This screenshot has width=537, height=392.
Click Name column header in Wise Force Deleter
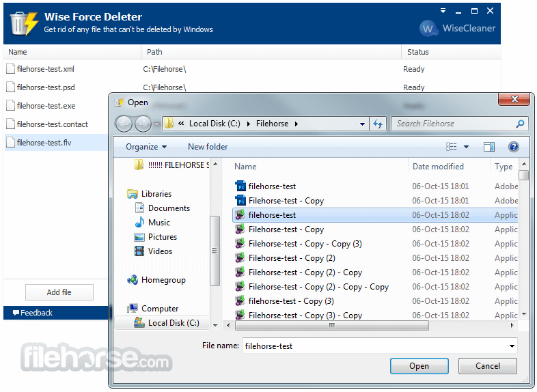tap(72, 52)
